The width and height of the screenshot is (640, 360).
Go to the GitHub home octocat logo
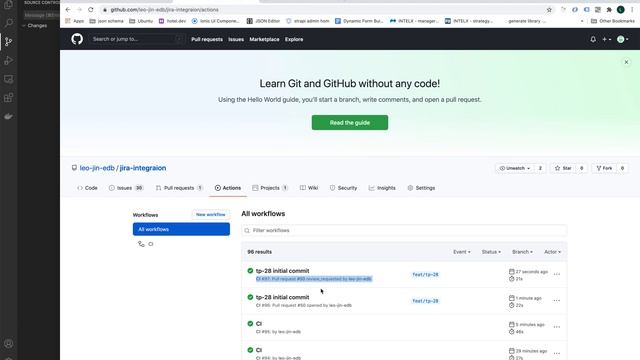pyautogui.click(x=77, y=39)
